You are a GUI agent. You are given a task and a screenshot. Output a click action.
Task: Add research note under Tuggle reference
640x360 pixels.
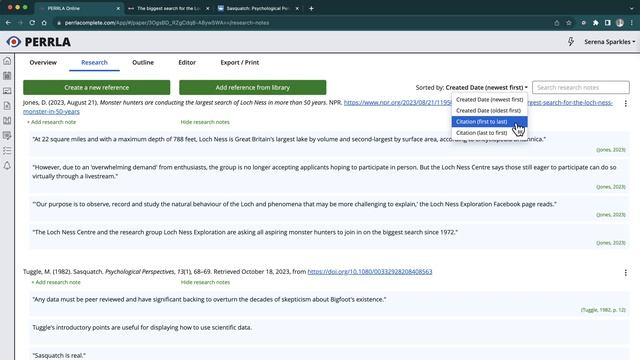56,282
